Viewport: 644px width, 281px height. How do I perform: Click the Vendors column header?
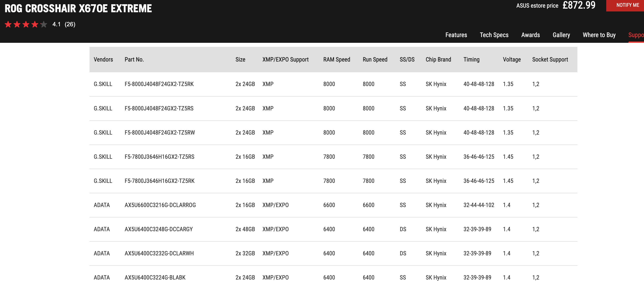click(x=103, y=60)
